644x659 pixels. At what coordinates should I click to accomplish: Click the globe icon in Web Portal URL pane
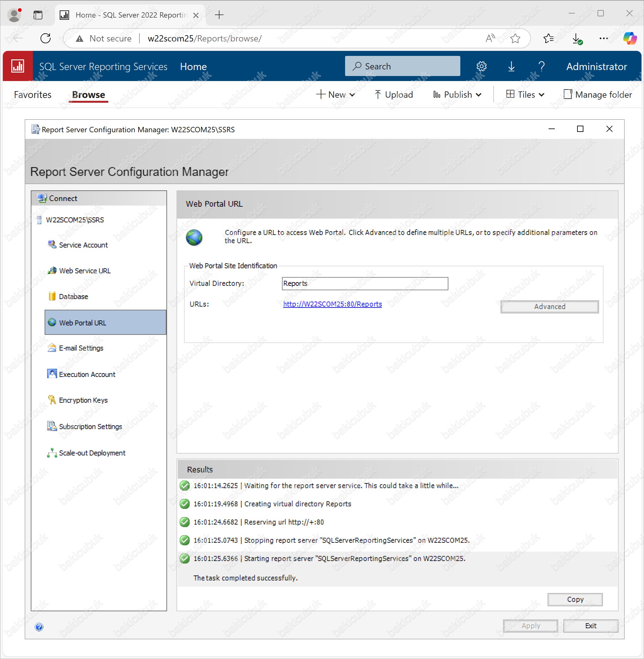click(x=194, y=237)
